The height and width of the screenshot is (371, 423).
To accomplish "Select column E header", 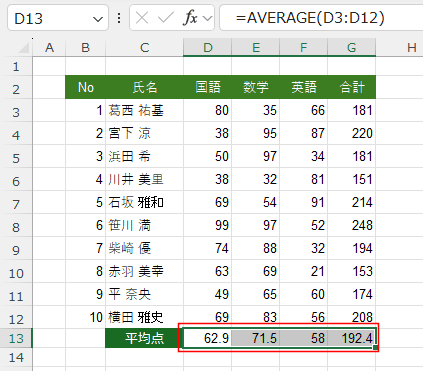I will pos(256,48).
